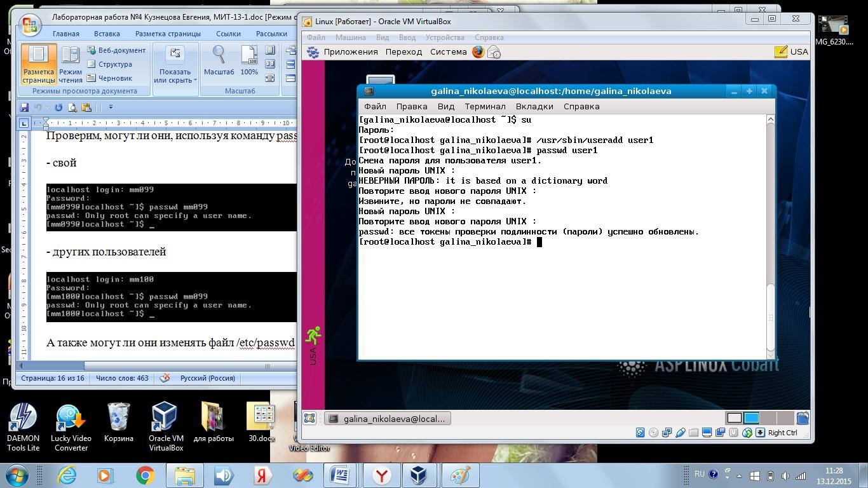Choose Структура outline view in Word
868x488 pixels.
coord(110,64)
